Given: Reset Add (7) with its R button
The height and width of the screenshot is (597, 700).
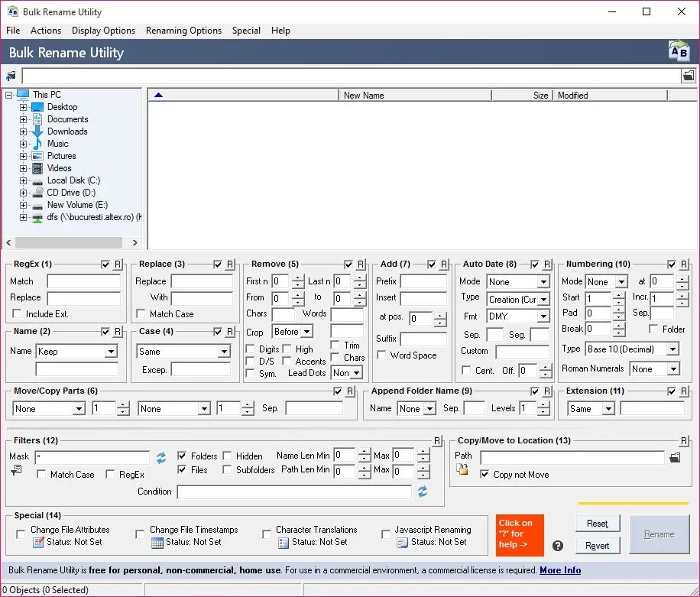Looking at the screenshot, I should tap(444, 264).
